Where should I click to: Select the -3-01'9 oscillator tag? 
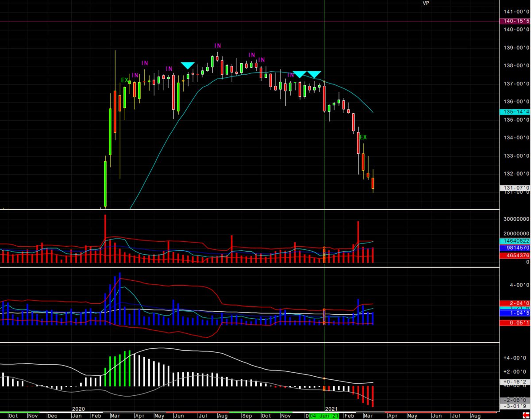click(515, 405)
